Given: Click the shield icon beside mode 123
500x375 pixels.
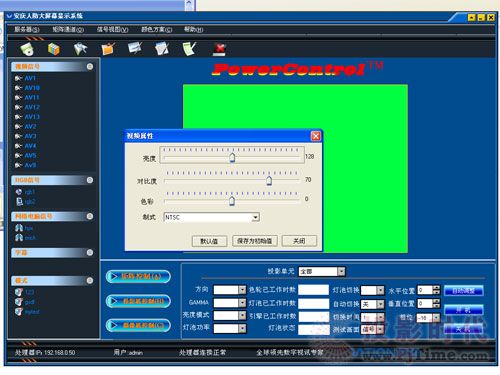Looking at the screenshot, I should 19,292.
